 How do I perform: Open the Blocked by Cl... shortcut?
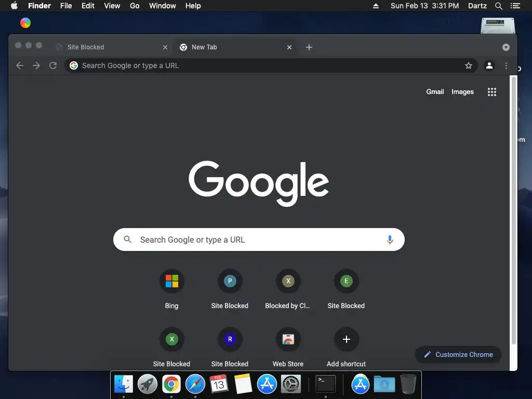click(x=288, y=289)
